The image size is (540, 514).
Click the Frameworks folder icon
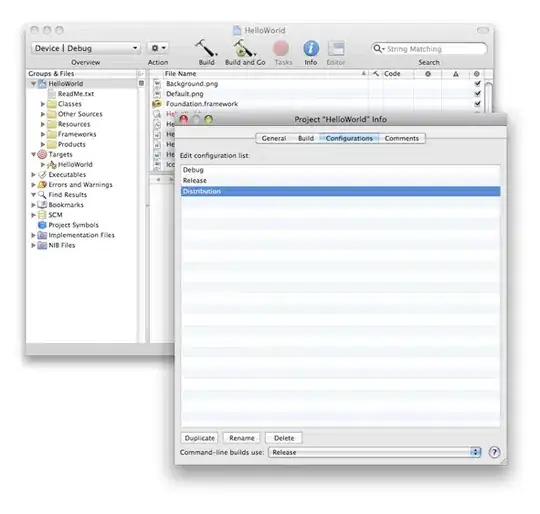[52, 134]
